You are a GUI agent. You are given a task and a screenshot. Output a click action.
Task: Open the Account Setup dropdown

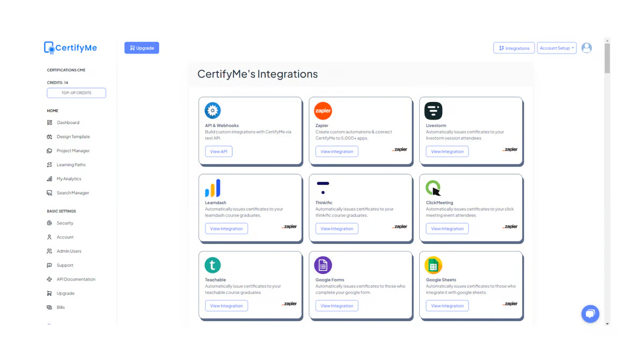557,48
